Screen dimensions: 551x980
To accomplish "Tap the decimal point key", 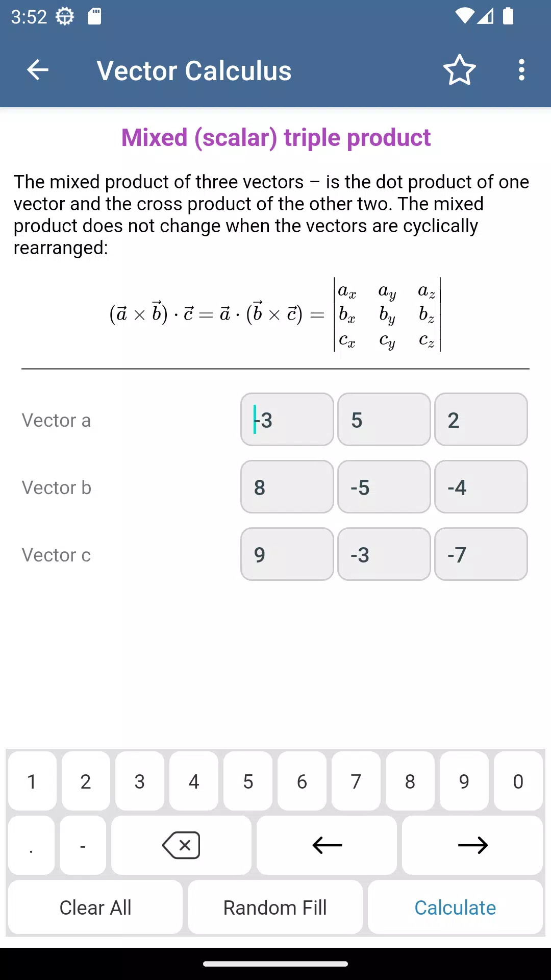I will point(31,845).
